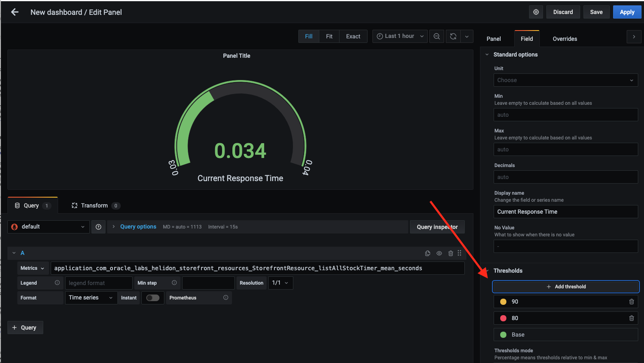This screenshot has height=363, width=644.
Task: Collapse the options pane with the chevron
Action: [x=634, y=37]
